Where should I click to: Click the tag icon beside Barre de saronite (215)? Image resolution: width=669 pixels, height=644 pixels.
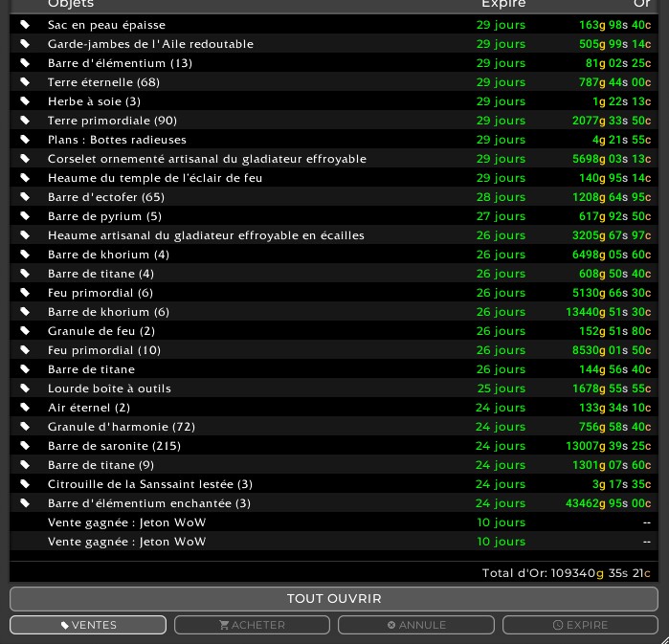25,446
